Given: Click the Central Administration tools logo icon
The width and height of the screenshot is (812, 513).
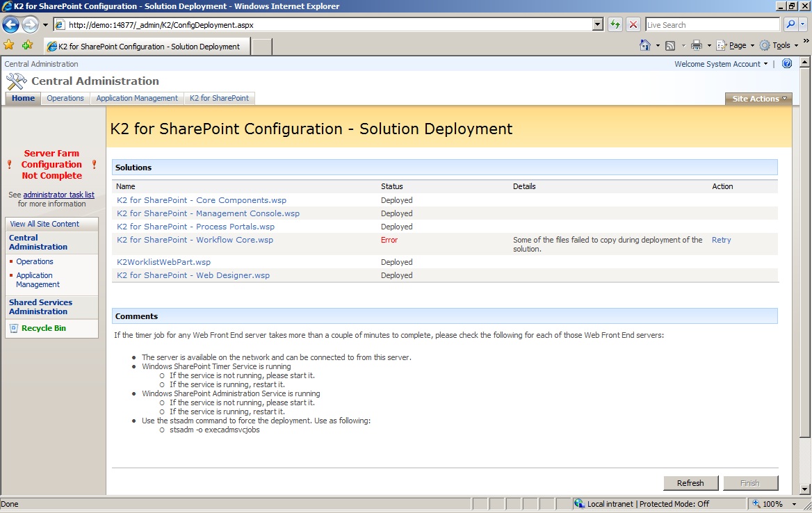Looking at the screenshot, I should click(x=16, y=81).
